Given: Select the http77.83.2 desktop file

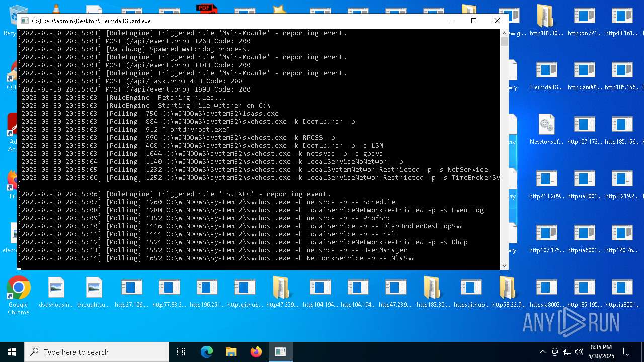Looking at the screenshot, I should [x=169, y=292].
